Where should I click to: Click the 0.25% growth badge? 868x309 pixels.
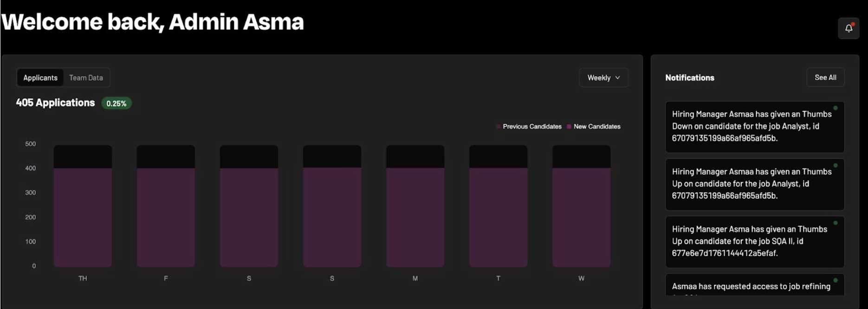[x=117, y=103]
